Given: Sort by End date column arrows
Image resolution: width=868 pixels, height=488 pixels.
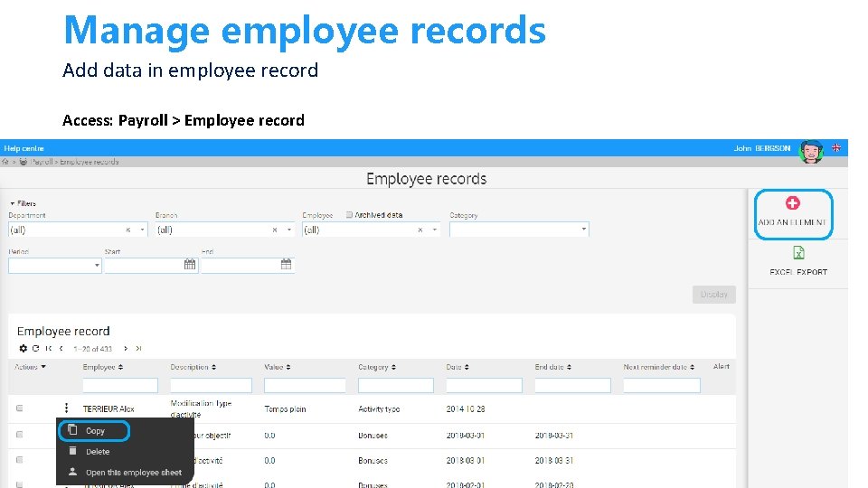Looking at the screenshot, I should click(569, 367).
